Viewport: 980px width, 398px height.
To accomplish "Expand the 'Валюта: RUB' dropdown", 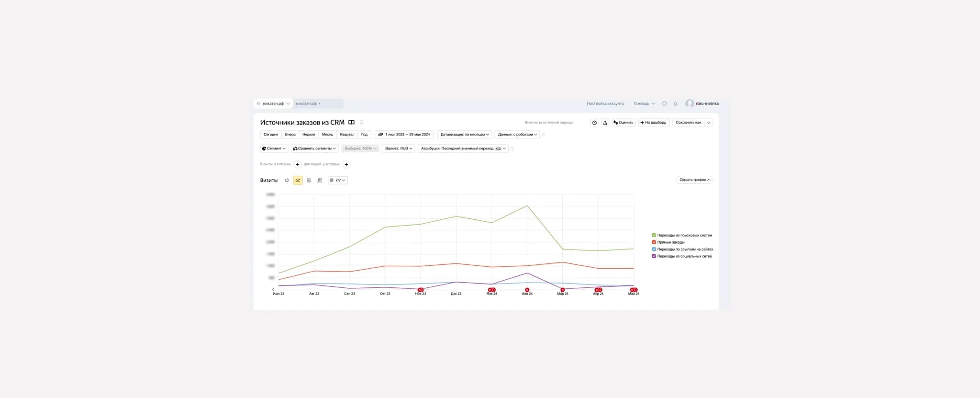I will (x=398, y=148).
